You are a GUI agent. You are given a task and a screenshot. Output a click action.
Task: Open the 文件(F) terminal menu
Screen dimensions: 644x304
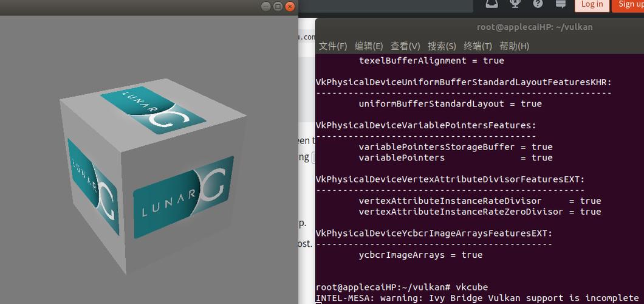333,46
